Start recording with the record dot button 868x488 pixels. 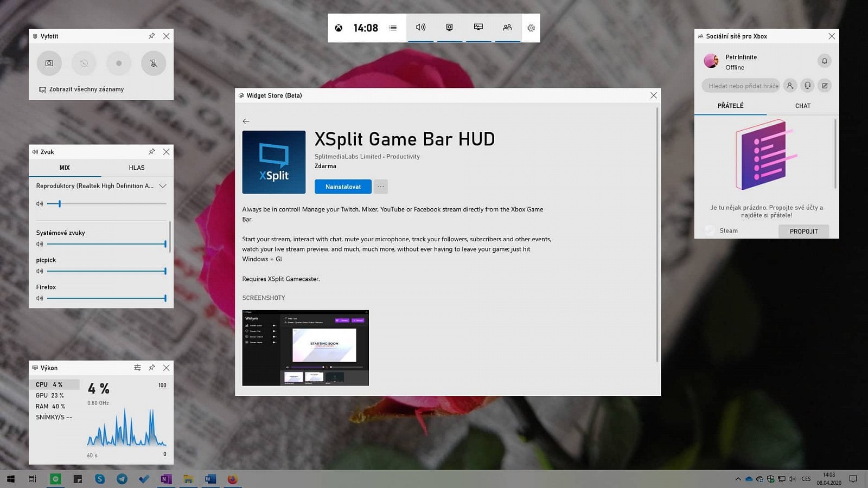pos(119,63)
